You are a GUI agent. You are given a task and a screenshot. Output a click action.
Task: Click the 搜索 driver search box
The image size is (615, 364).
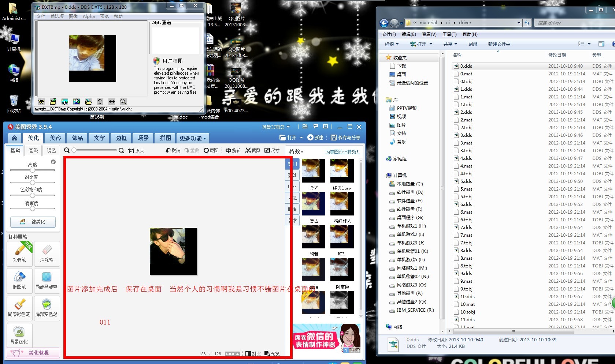tap(574, 23)
